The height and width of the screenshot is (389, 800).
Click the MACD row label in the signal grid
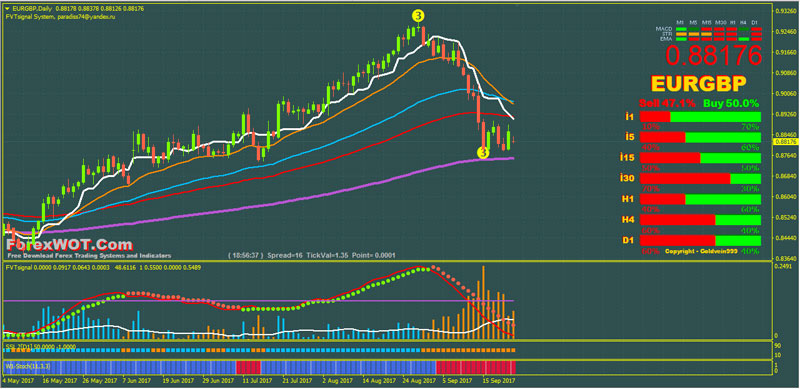(664, 29)
